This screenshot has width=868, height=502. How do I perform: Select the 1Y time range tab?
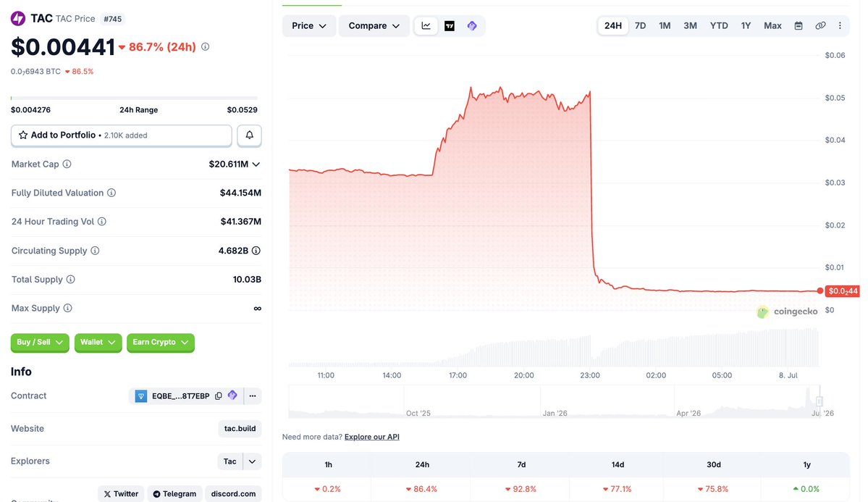coord(746,25)
